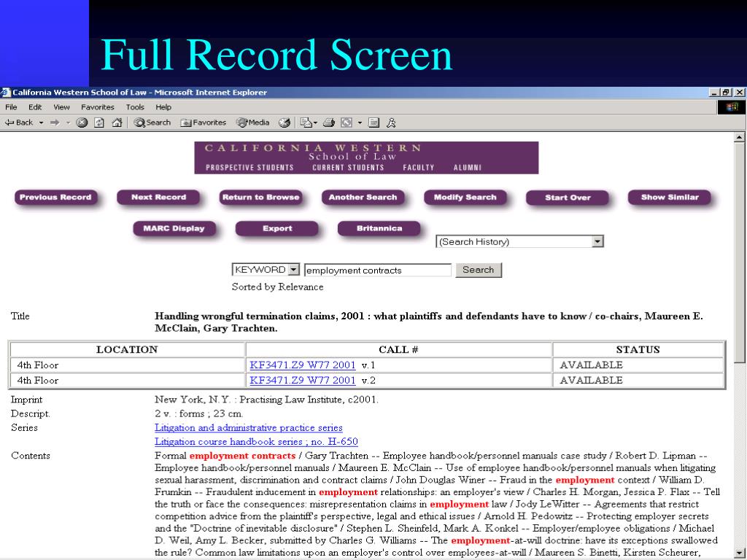Click the Return to Browse button
This screenshot has width=747, height=560.
pyautogui.click(x=260, y=197)
